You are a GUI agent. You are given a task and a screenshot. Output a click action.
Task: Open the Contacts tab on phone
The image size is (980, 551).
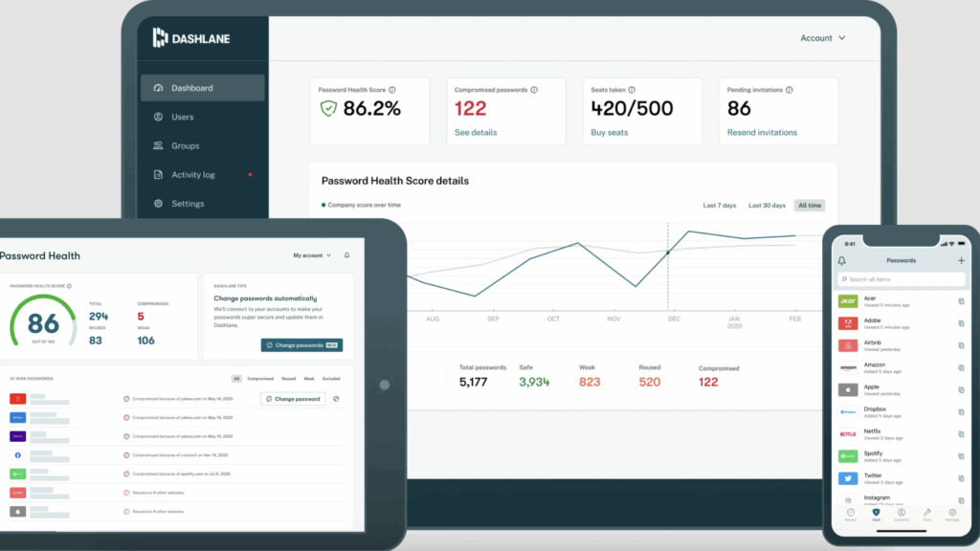coord(902,515)
